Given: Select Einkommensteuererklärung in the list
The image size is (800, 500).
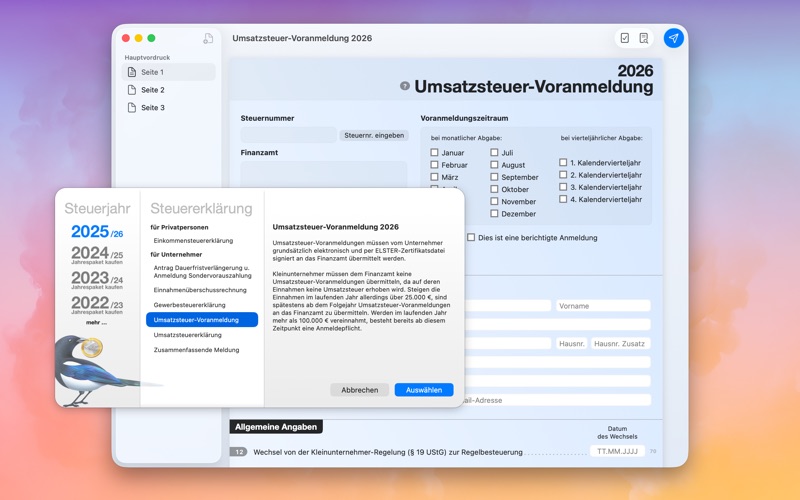Looking at the screenshot, I should tap(193, 240).
